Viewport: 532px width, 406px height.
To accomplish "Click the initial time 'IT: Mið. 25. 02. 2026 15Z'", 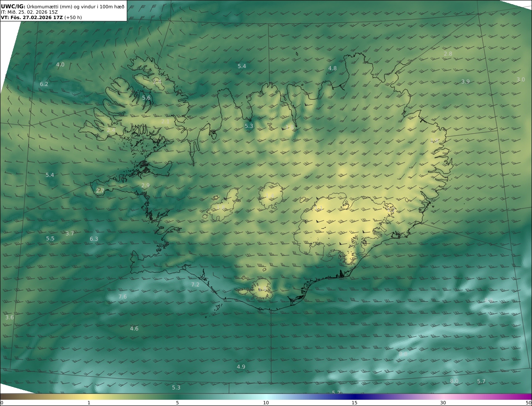I will (29, 12).
